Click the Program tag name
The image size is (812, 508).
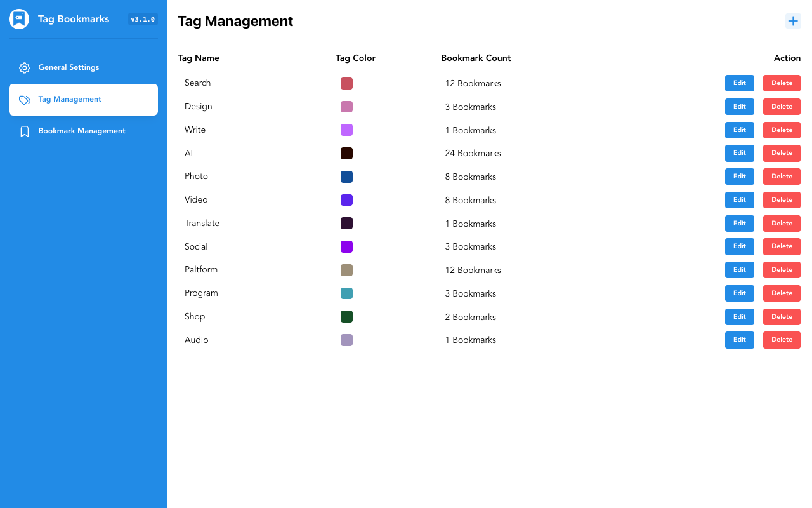point(201,293)
